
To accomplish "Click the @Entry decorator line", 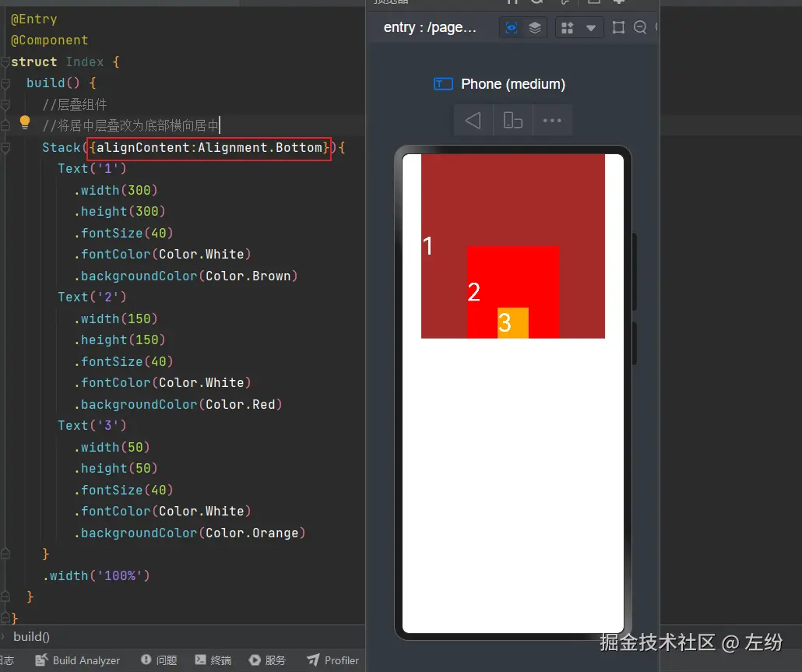I will pyautogui.click(x=33, y=19).
